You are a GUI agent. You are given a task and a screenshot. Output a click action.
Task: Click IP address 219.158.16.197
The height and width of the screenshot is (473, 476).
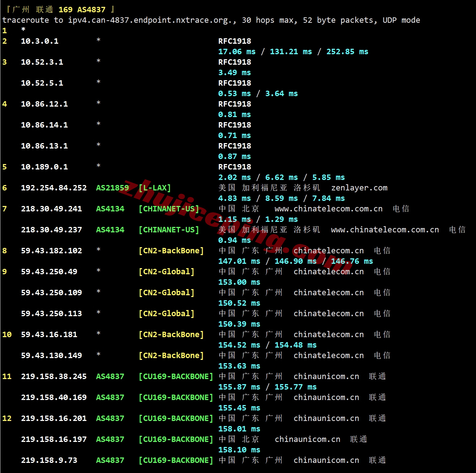click(x=54, y=439)
